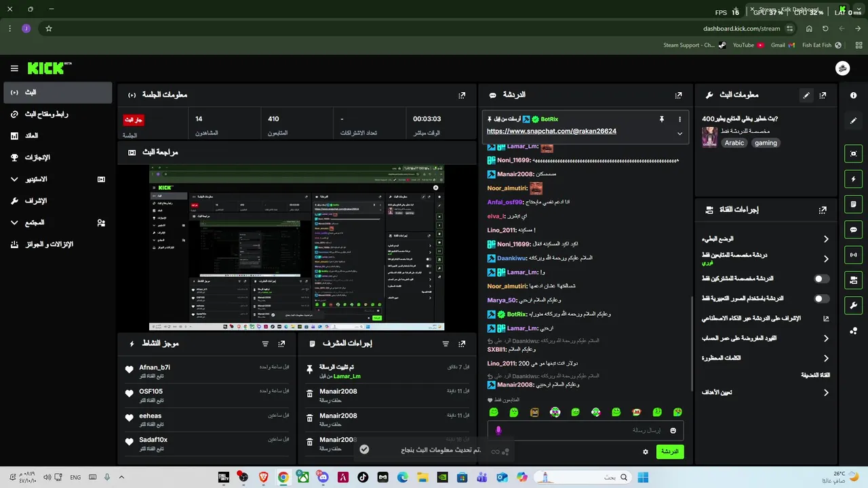Filter the activity feed list

(x=265, y=344)
